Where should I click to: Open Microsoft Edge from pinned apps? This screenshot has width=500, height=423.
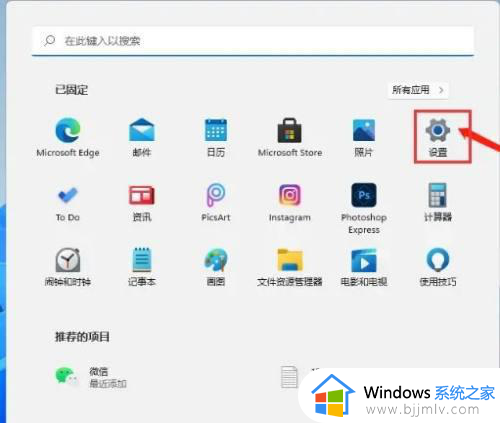tap(68, 137)
